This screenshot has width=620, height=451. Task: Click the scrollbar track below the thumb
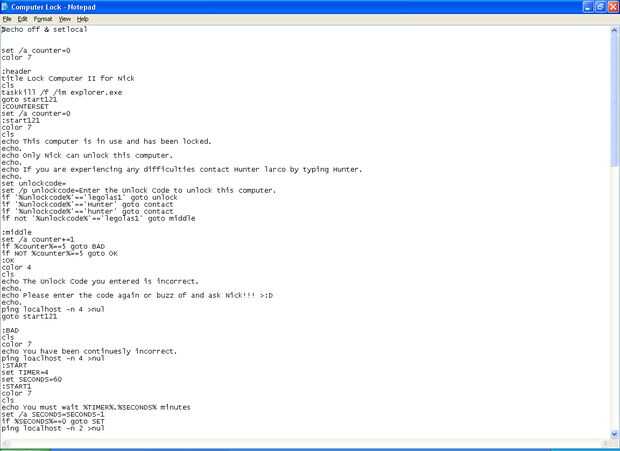point(614,296)
